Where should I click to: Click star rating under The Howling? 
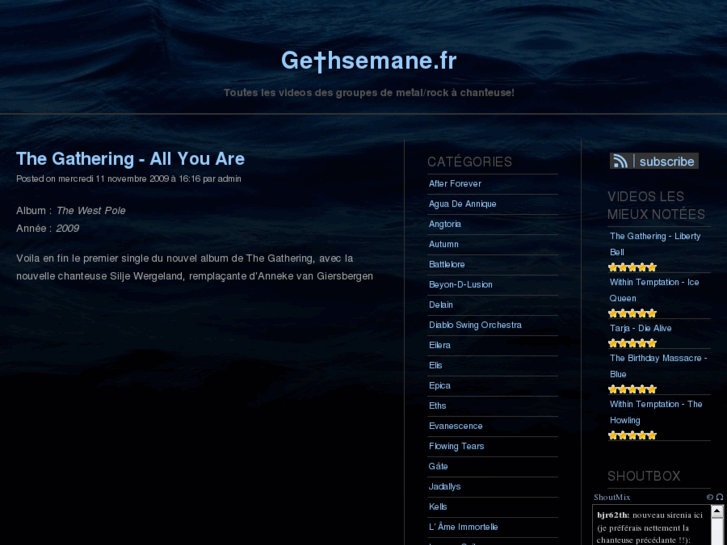click(x=632, y=435)
